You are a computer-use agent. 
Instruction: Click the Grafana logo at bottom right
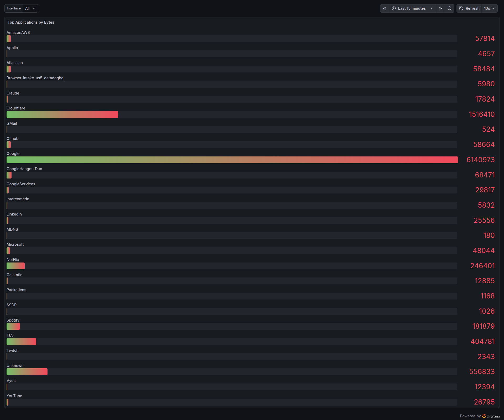484,416
